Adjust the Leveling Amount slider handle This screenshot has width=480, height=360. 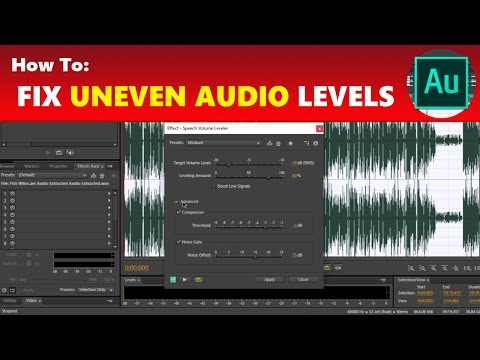click(x=268, y=178)
